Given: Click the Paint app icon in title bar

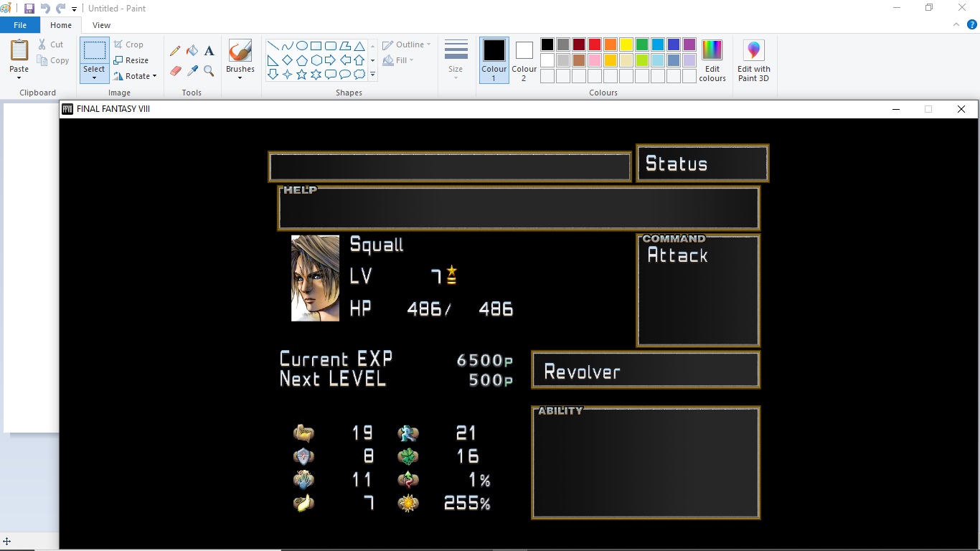Looking at the screenshot, I should (x=6, y=9).
